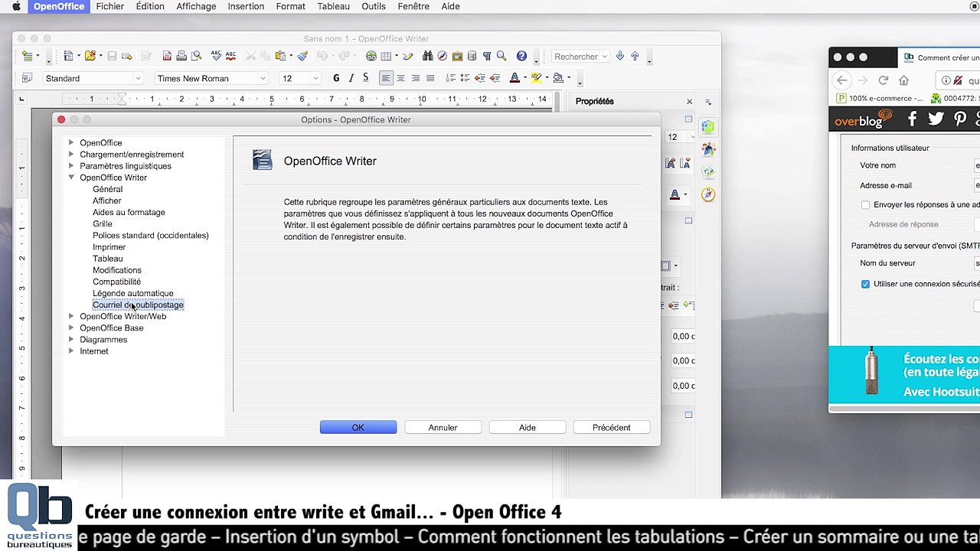Click the nonprinting characters pilcrow icon

[486, 56]
